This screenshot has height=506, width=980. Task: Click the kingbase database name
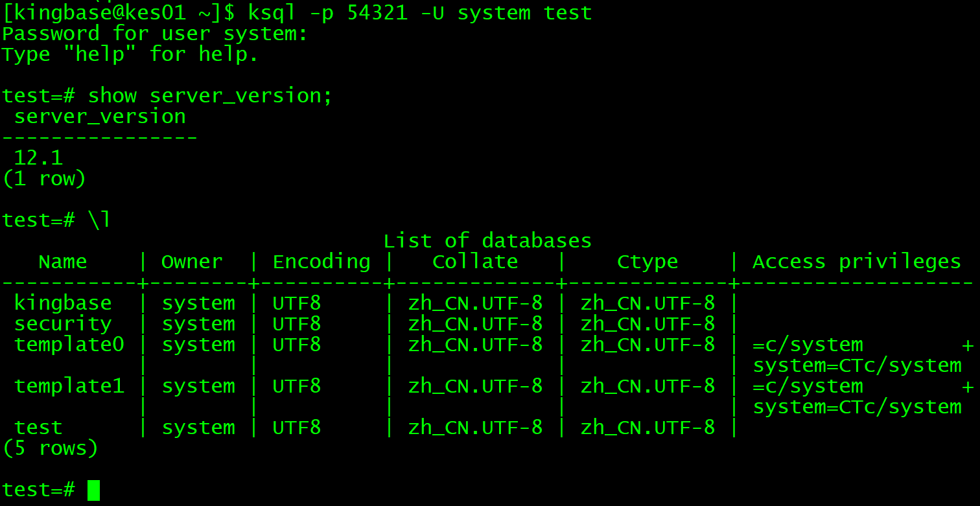point(63,303)
